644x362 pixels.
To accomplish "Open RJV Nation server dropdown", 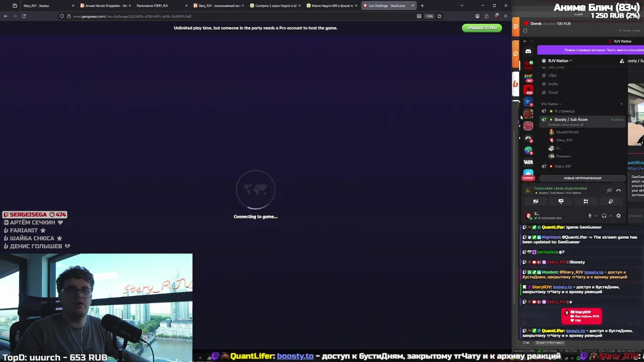I will tap(560, 61).
